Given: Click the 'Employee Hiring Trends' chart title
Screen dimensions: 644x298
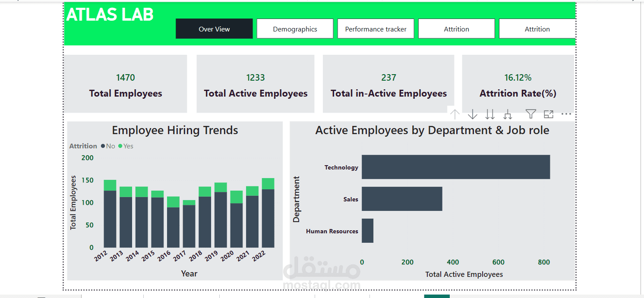Looking at the screenshot, I should pos(175,130).
